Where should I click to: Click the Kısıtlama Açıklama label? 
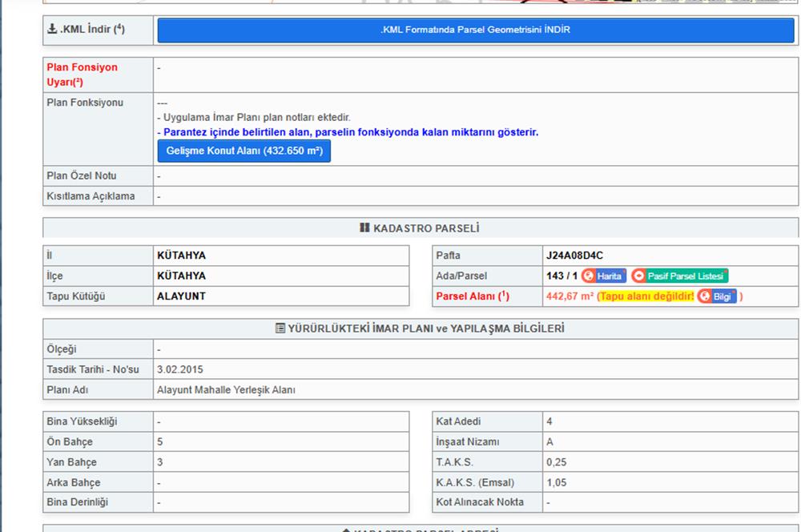pyautogui.click(x=91, y=196)
